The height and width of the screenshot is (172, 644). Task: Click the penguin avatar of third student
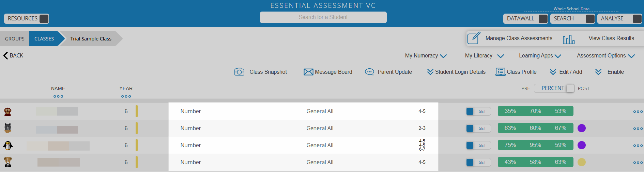(x=7, y=145)
